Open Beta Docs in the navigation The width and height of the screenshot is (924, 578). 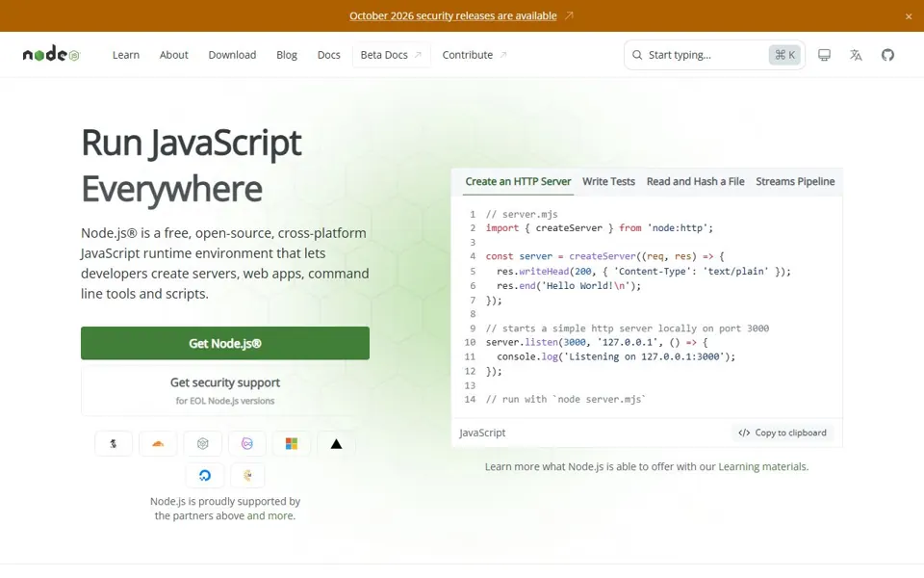(x=392, y=55)
